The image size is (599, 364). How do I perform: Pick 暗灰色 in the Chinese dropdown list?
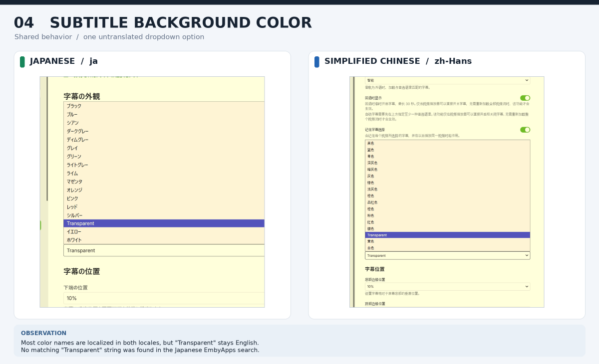click(447, 170)
